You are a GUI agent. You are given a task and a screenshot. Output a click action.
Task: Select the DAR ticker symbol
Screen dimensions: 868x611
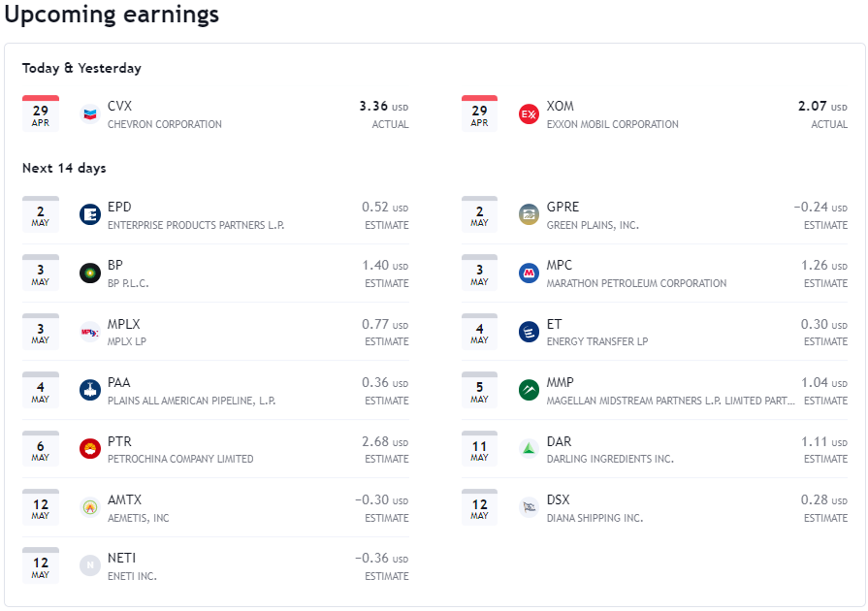click(x=559, y=441)
